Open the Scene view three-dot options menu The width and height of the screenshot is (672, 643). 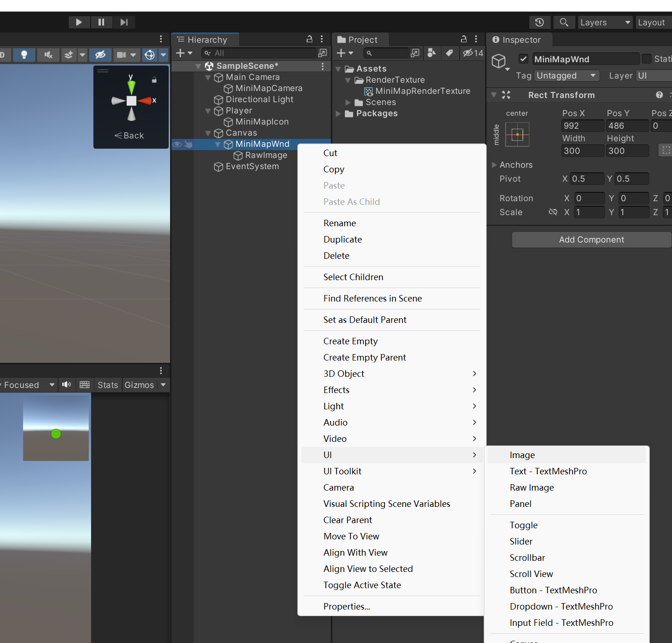click(161, 39)
